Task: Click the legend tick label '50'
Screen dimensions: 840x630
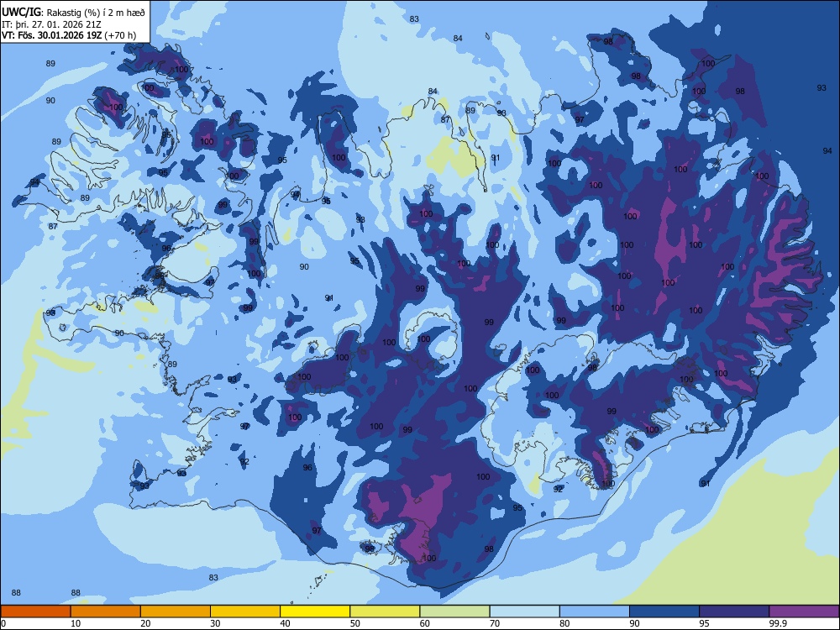Action: tap(354, 623)
